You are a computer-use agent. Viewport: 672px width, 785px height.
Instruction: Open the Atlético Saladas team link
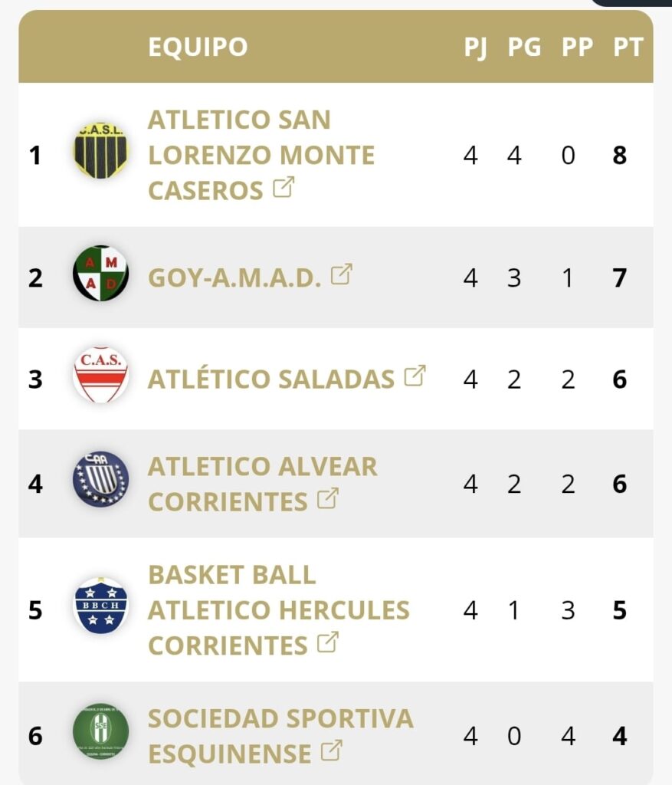tap(271, 379)
